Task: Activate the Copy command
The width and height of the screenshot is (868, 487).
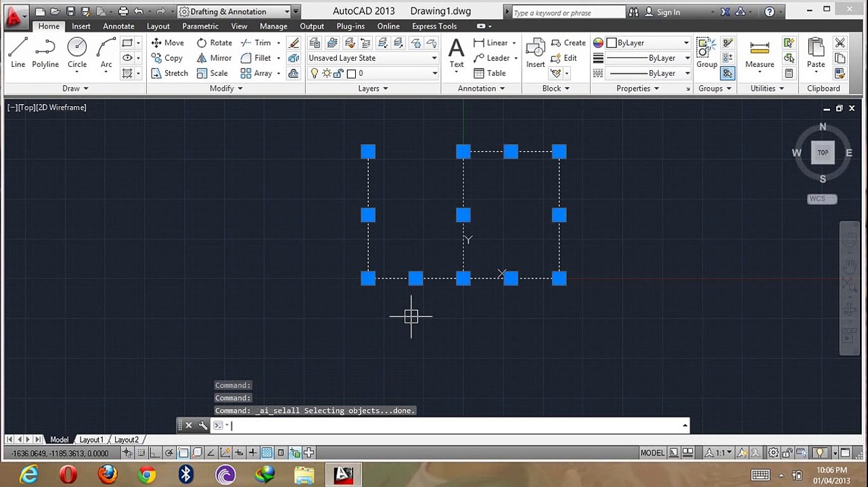Action: (167, 58)
